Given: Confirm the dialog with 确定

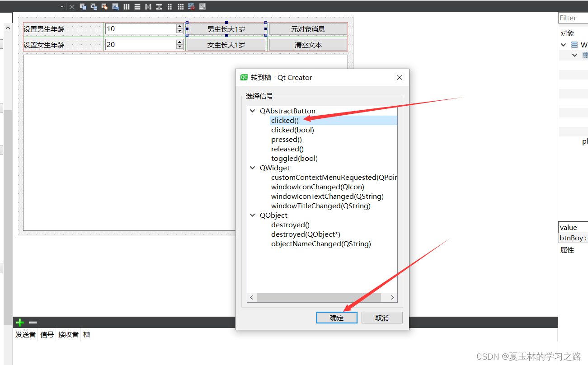Looking at the screenshot, I should 337,318.
